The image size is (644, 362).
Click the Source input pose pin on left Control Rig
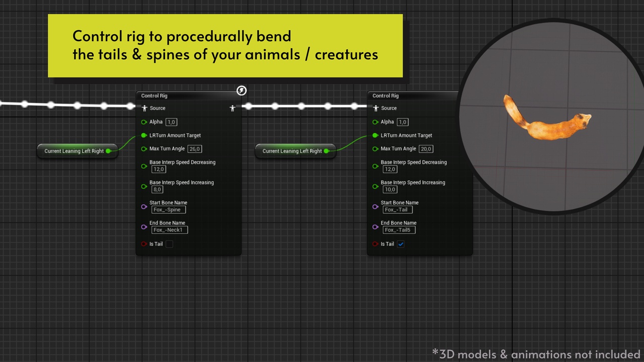click(144, 108)
